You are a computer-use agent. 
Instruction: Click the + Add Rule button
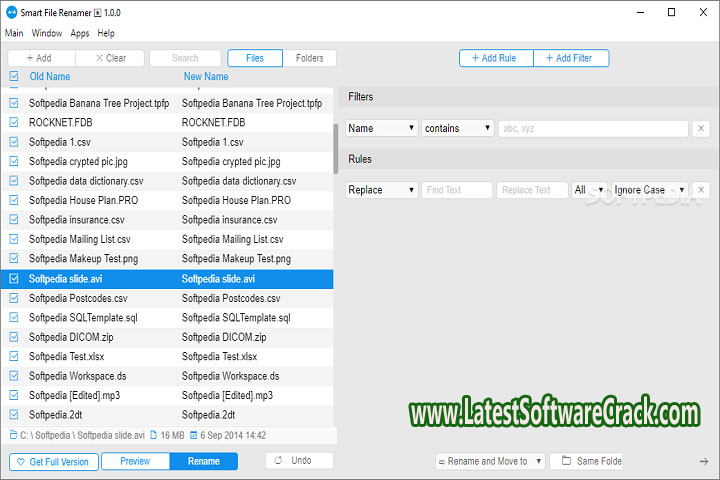[x=496, y=58]
